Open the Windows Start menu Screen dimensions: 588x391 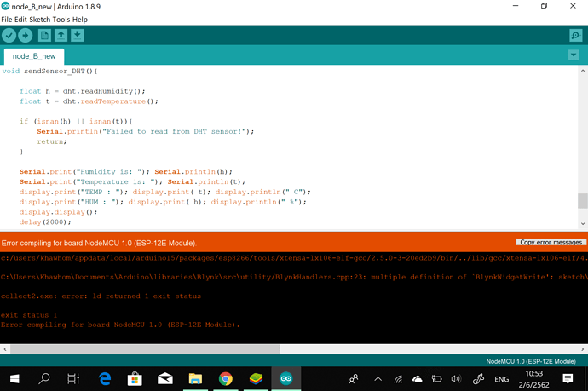pyautogui.click(x=14, y=379)
